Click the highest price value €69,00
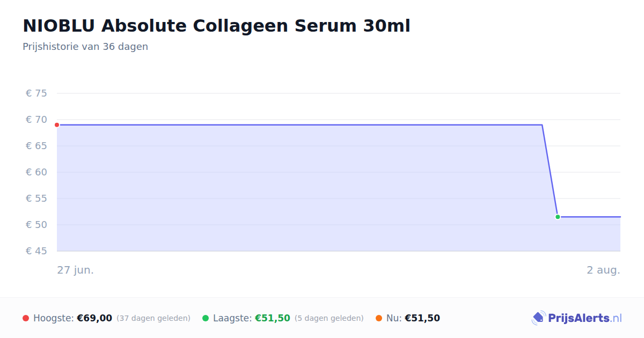This screenshot has width=644, height=338. click(94, 318)
